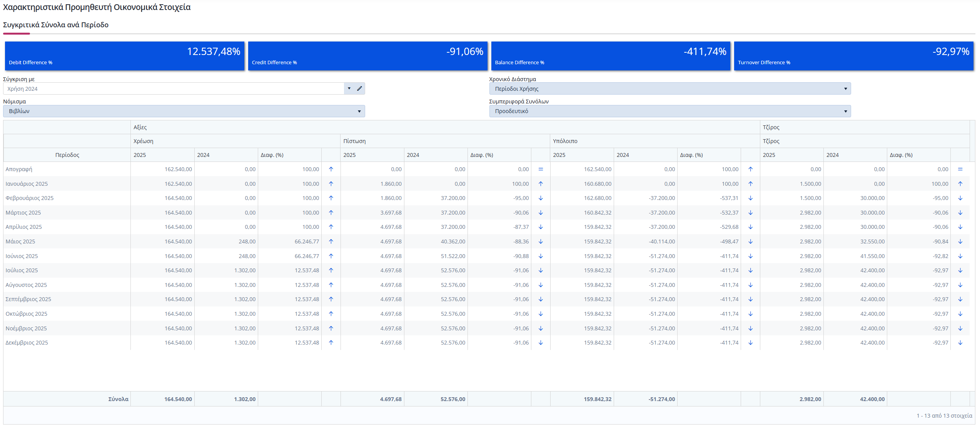
Task: Click the edit pencil icon next to Χρήση 2024
Action: (359, 88)
